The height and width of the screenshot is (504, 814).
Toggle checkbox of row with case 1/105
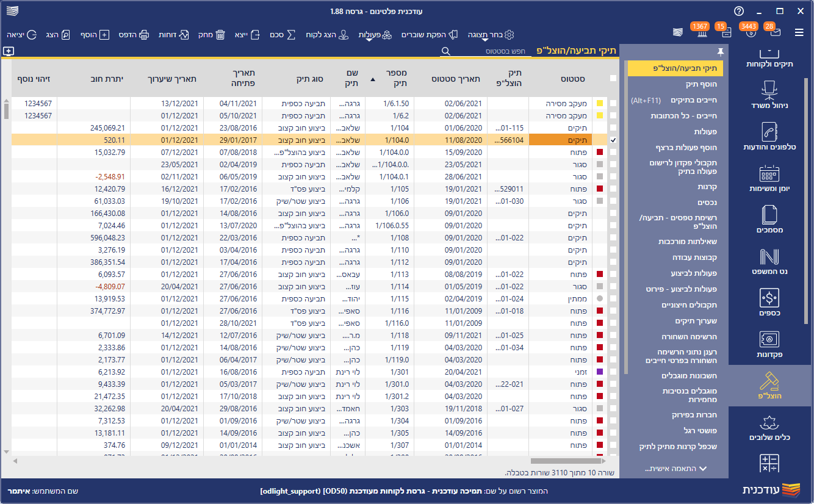tap(613, 189)
